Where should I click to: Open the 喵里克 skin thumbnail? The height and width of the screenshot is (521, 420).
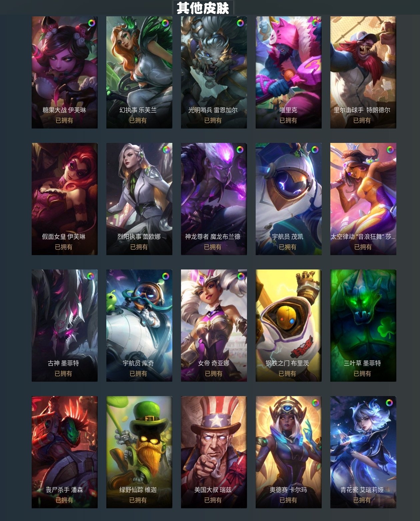(289, 72)
